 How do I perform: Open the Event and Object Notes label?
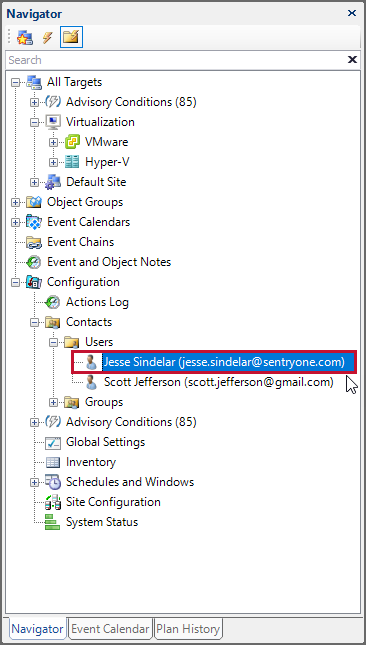pos(109,262)
